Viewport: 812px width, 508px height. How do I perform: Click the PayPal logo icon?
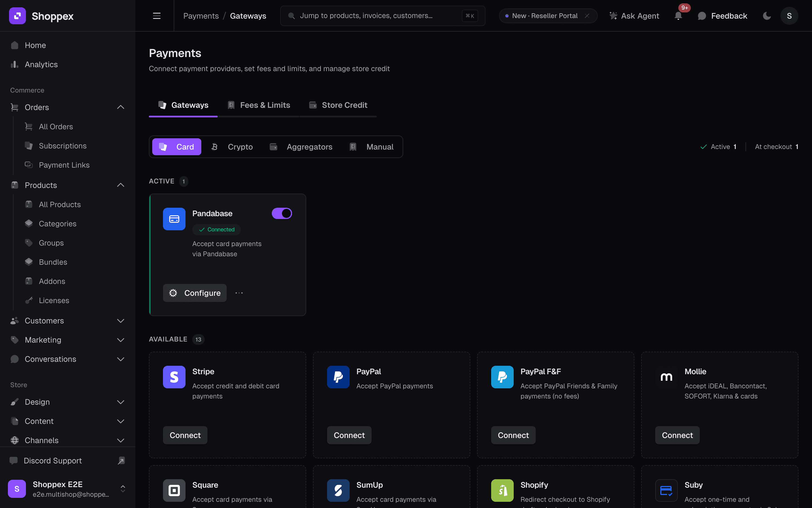338,377
